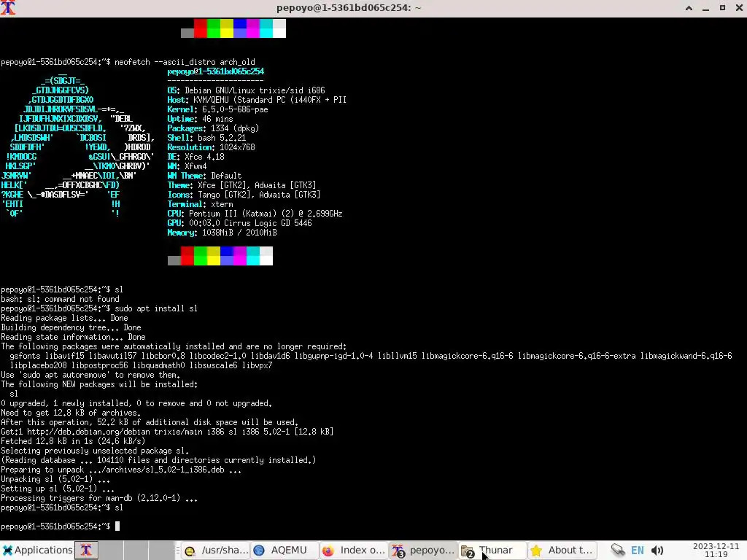Click the GPU: Cirrus Logic GD 5446 line
Screen dimensions: 747x560
239,223
